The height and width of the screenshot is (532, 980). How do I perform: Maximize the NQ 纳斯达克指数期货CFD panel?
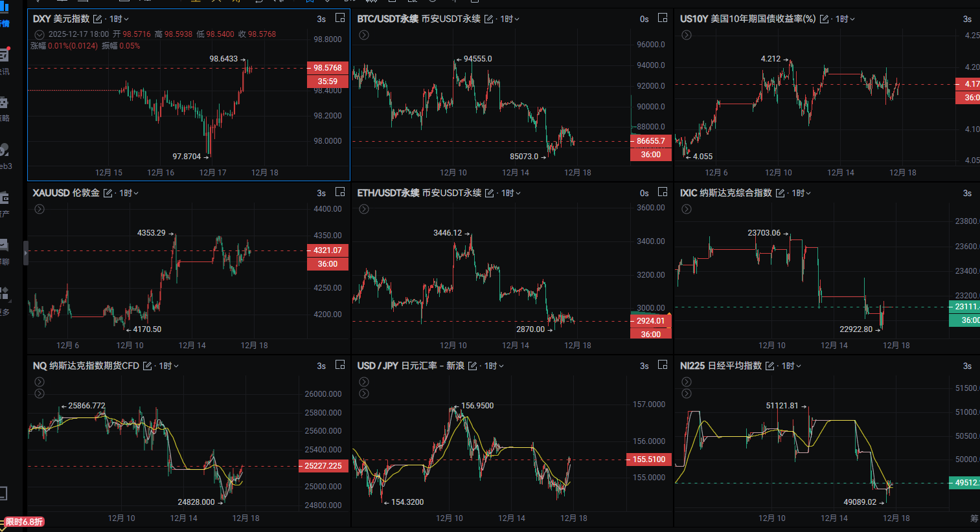point(340,365)
